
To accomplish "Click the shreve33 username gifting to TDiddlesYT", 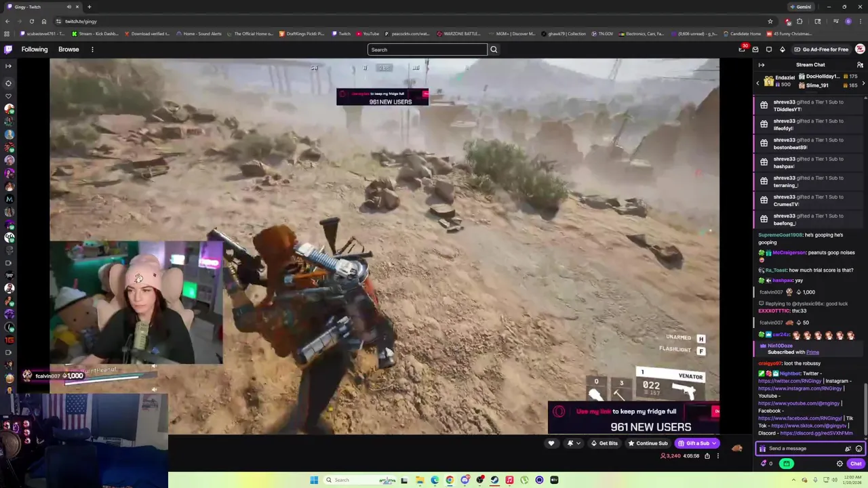I will click(784, 102).
